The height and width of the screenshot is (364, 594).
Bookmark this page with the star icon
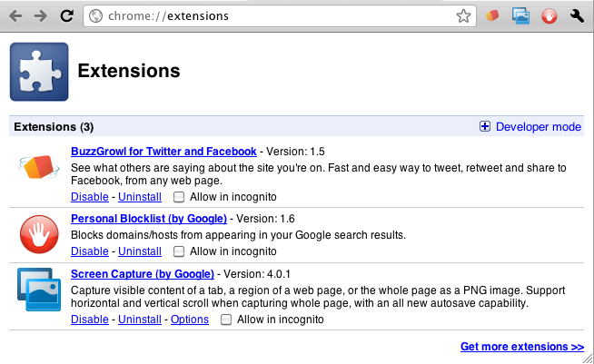463,15
